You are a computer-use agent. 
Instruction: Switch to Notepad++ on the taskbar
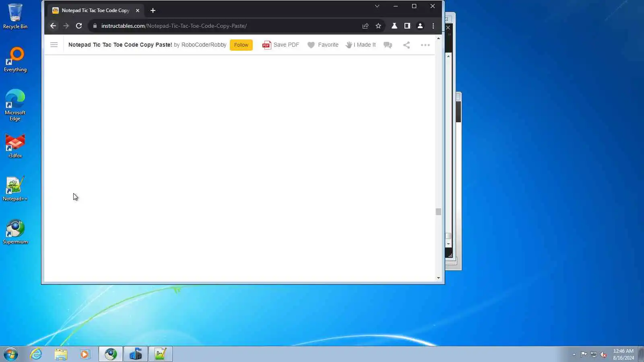click(x=160, y=354)
